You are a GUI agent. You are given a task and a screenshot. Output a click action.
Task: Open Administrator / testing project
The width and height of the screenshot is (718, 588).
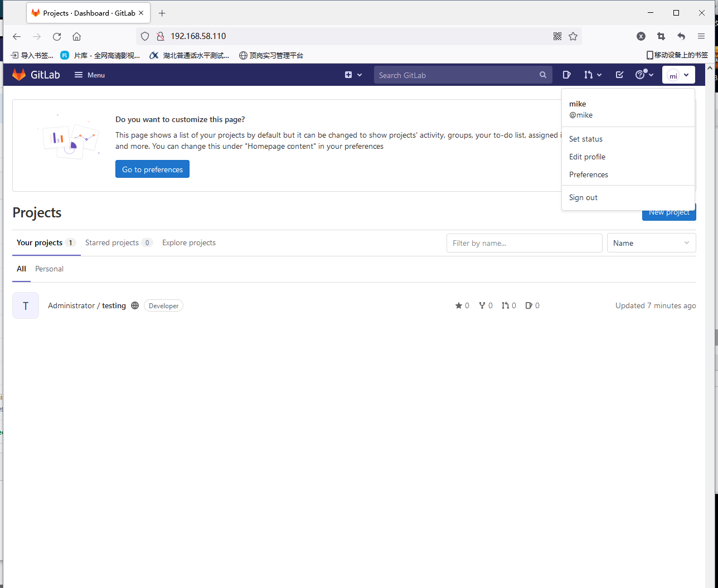click(x=87, y=305)
